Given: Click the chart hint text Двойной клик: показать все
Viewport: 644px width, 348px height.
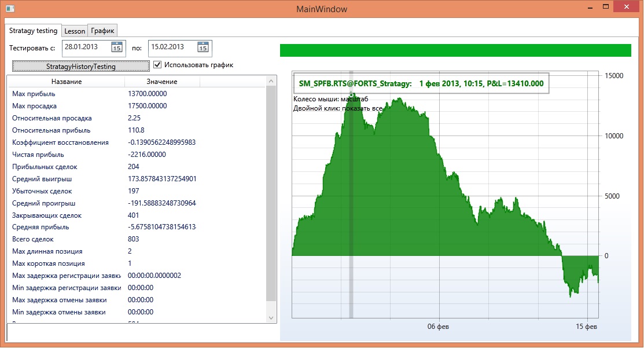Looking at the screenshot, I should (x=337, y=108).
